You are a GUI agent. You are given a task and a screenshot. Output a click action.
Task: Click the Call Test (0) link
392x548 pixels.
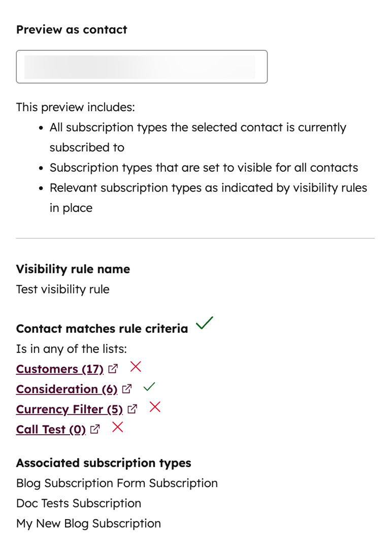[x=50, y=429]
